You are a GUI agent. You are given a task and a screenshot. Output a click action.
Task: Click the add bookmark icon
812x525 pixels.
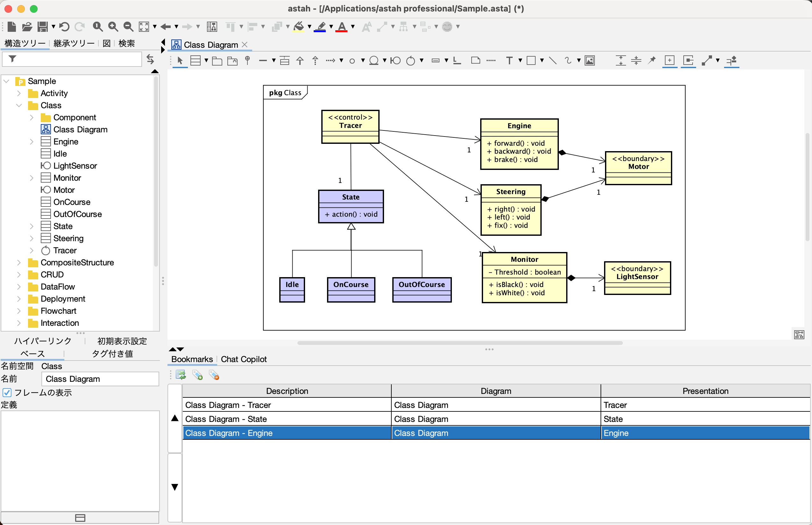coord(197,375)
